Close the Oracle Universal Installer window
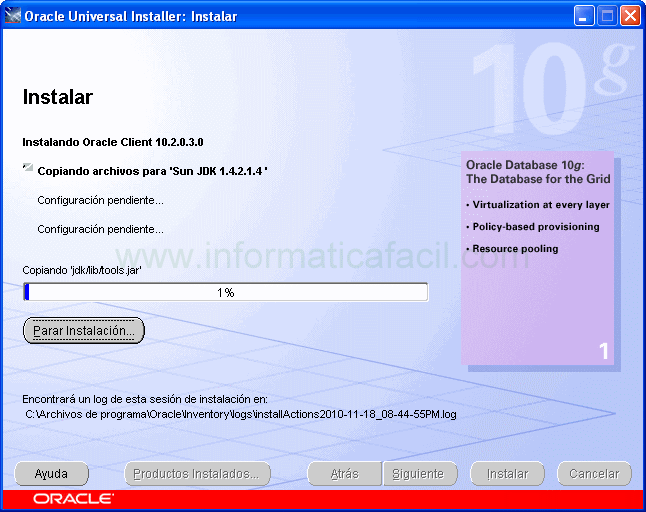The width and height of the screenshot is (646, 512). pyautogui.click(x=630, y=16)
